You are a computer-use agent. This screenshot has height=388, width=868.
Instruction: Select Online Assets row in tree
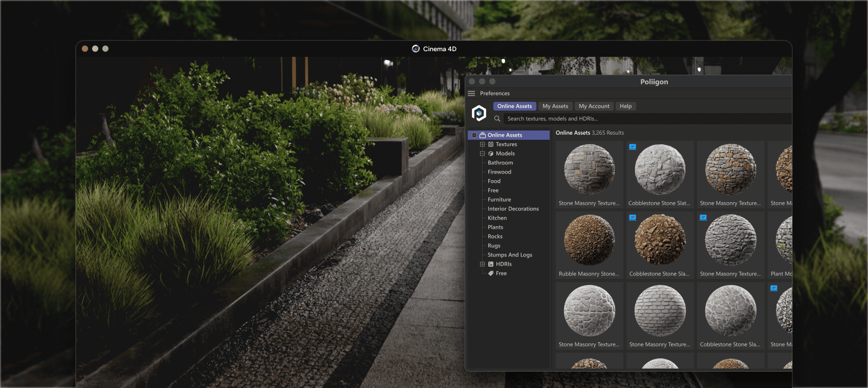click(x=509, y=135)
